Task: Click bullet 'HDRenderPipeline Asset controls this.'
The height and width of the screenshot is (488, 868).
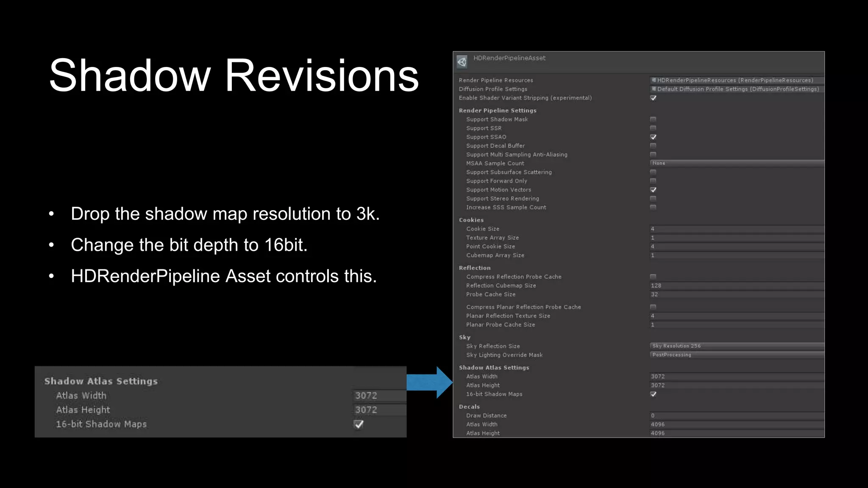Action: click(224, 276)
